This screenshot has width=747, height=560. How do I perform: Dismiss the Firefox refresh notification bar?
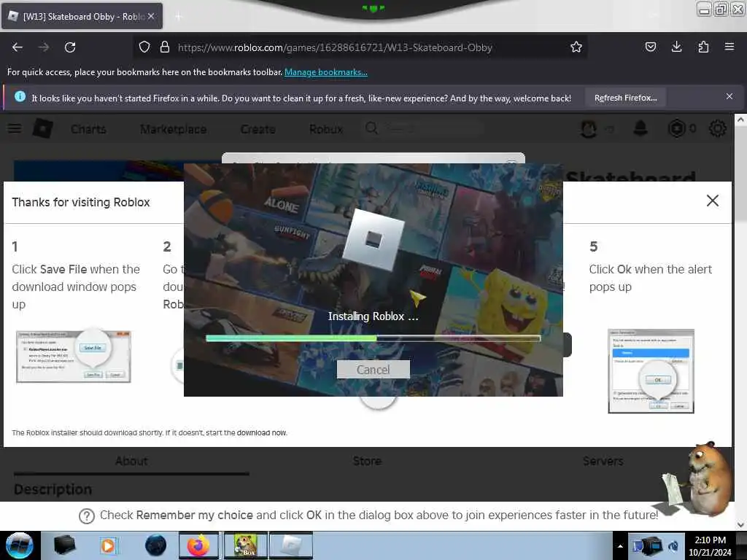click(729, 97)
